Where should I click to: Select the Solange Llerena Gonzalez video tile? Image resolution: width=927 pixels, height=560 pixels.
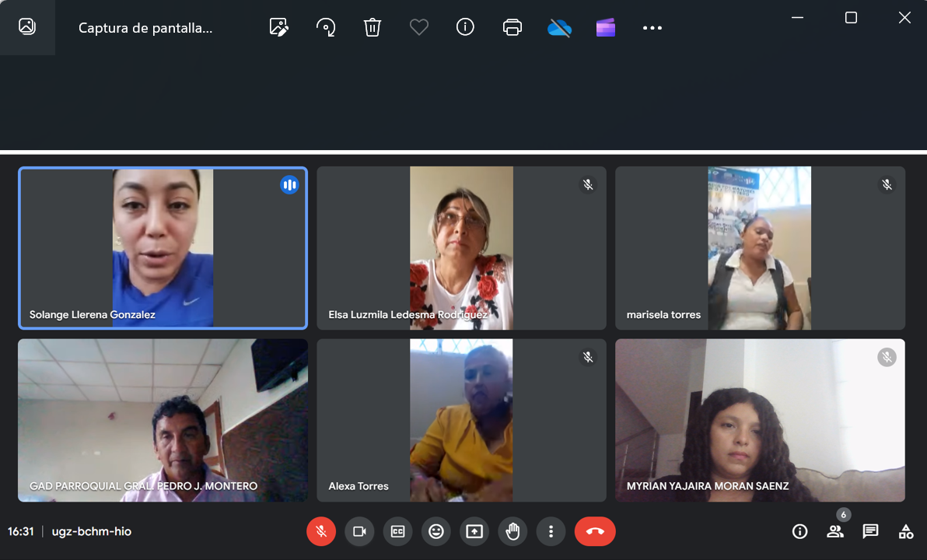pyautogui.click(x=163, y=248)
